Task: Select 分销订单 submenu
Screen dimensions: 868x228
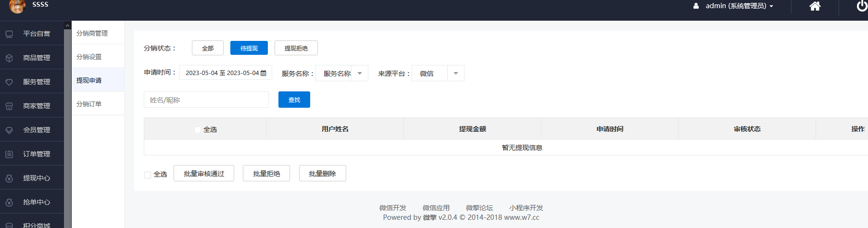Action: (x=98, y=103)
